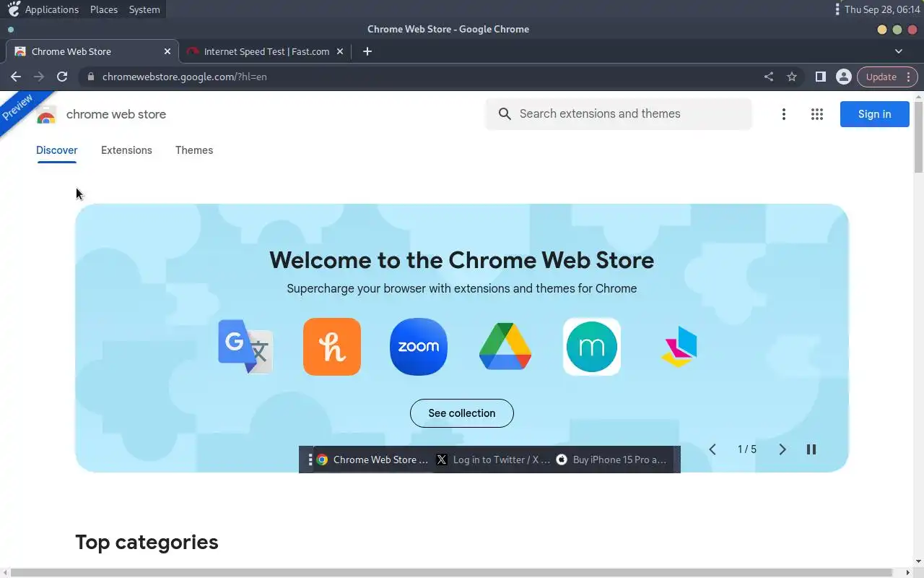This screenshot has width=924, height=578.
Task: Click the Chrome Web Store logo
Action: pyautogui.click(x=46, y=116)
